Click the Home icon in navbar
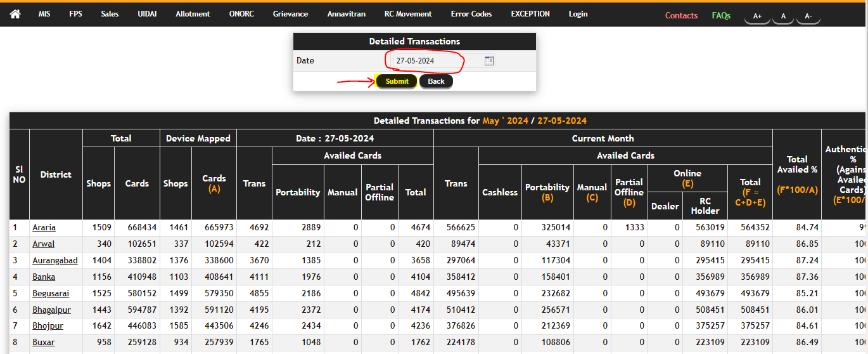This screenshot has width=868, height=354. [15, 14]
